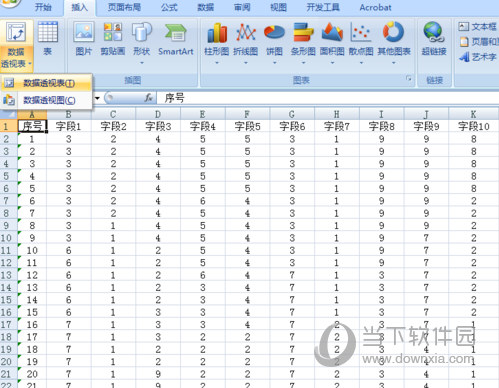499x388 pixels.
Task: Insert a Pie chart (饼图)
Action: click(x=274, y=38)
